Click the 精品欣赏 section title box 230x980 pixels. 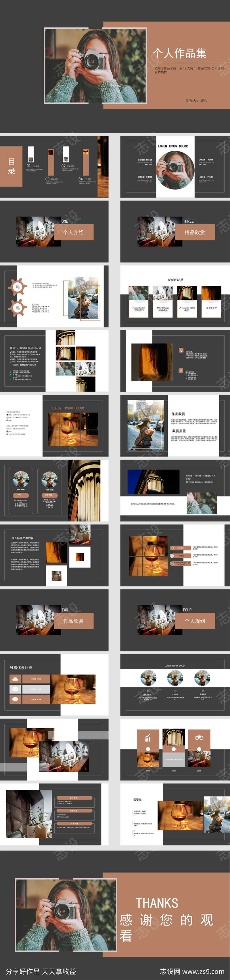pyautogui.click(x=195, y=232)
